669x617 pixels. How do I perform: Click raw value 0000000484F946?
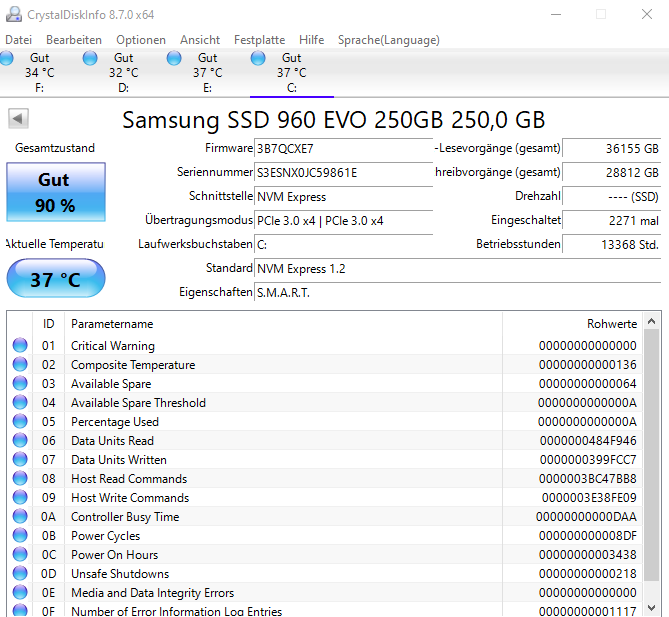(x=588, y=441)
